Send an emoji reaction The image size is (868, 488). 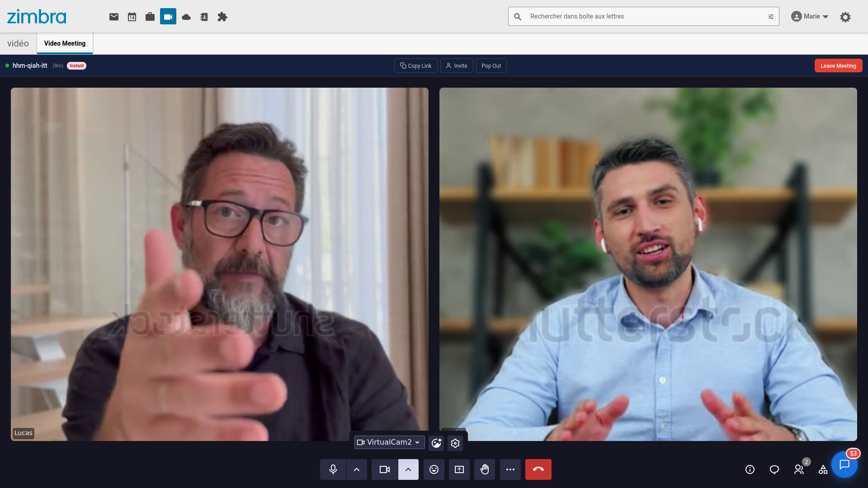(x=434, y=469)
